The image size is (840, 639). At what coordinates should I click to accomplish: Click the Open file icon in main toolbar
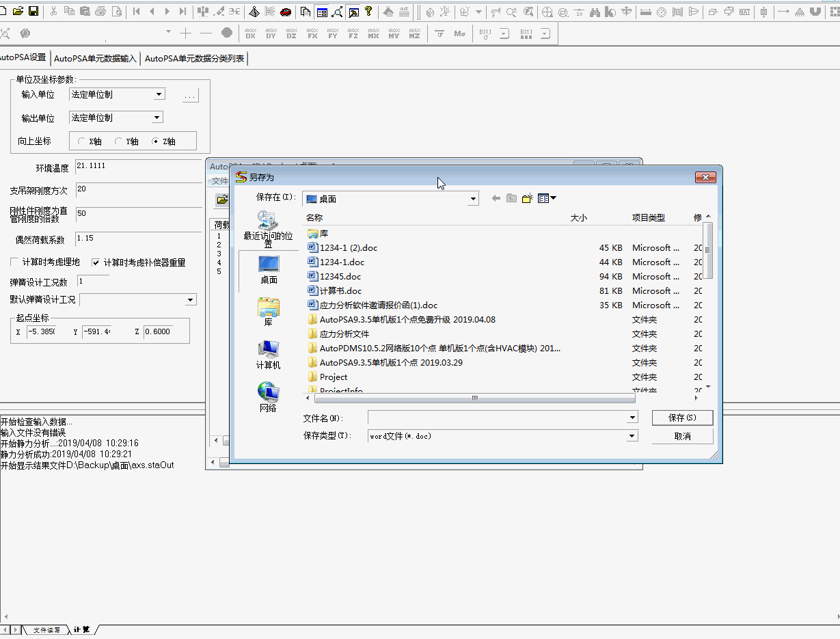click(x=18, y=11)
